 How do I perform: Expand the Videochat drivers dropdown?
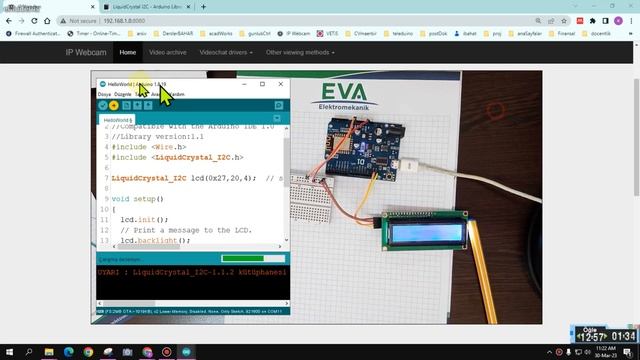226,52
